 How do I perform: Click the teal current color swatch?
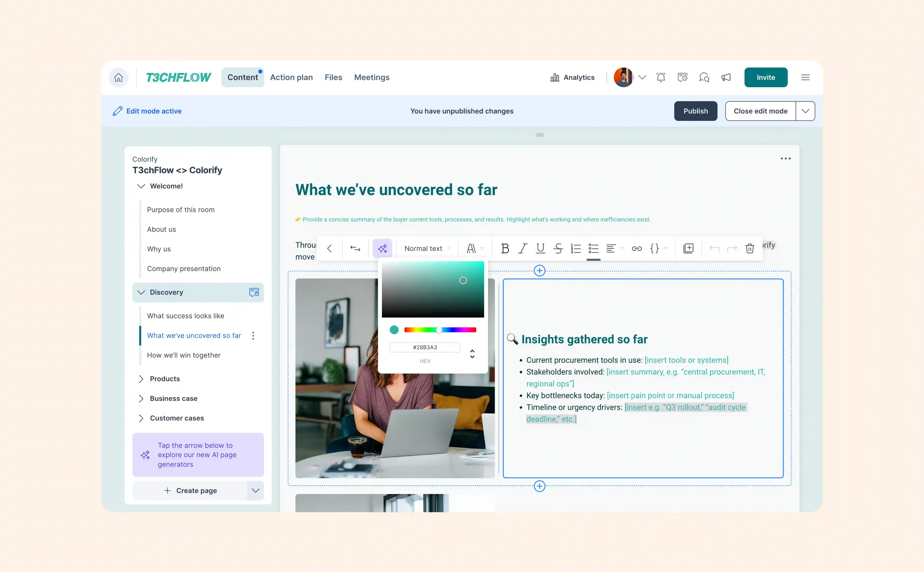click(394, 330)
